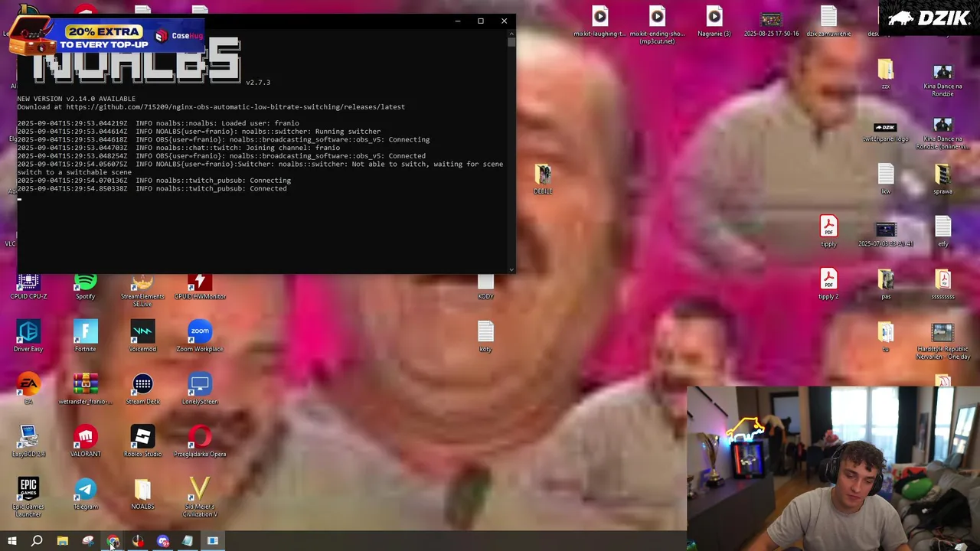This screenshot has width=980, height=551.
Task: Open the sssssssss folder
Action: (x=942, y=283)
